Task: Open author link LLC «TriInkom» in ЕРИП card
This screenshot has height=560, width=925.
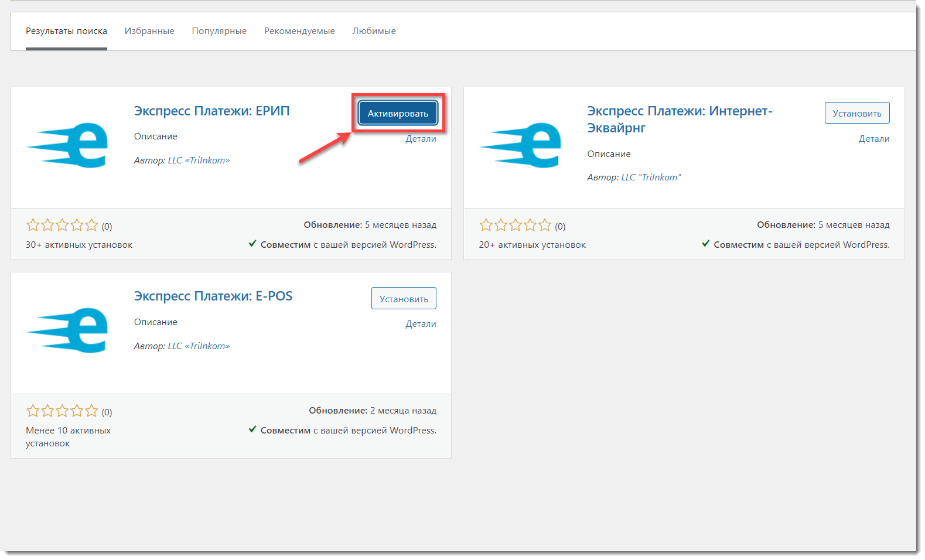Action: point(199,161)
